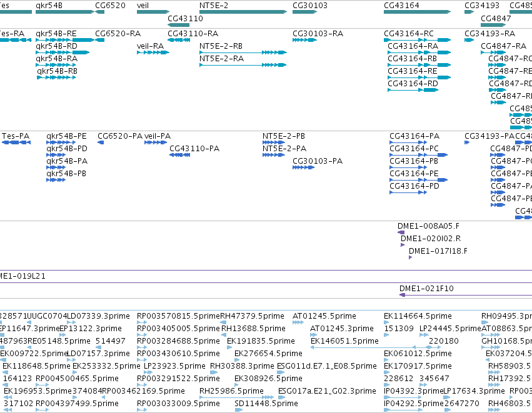Select transcript NT5E-2-RA
This screenshot has width=532, height=413.
[x=243, y=65]
